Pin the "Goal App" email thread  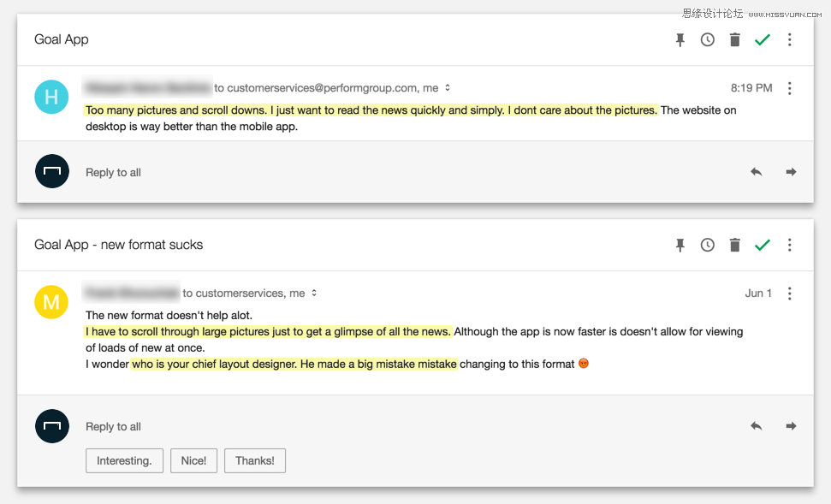680,39
